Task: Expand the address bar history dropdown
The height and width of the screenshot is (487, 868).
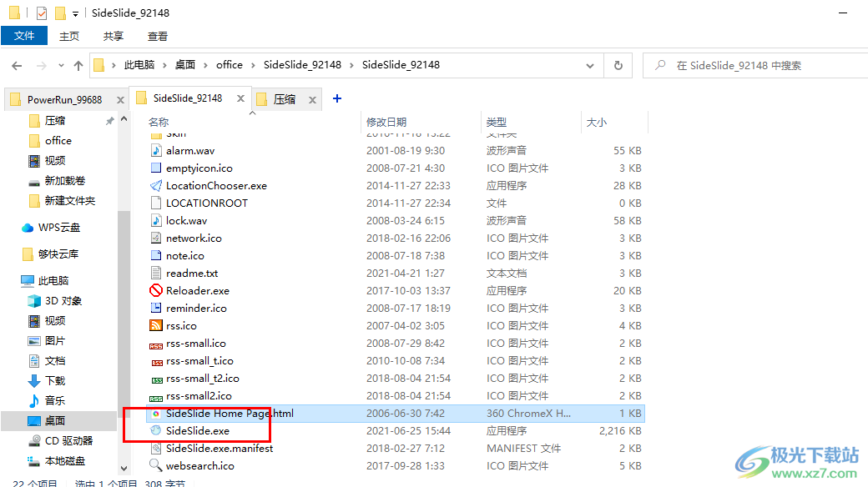Action: (590, 66)
